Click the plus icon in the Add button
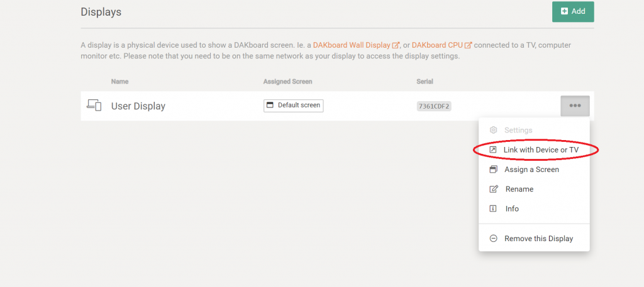The height and width of the screenshot is (287, 644). pos(564,11)
